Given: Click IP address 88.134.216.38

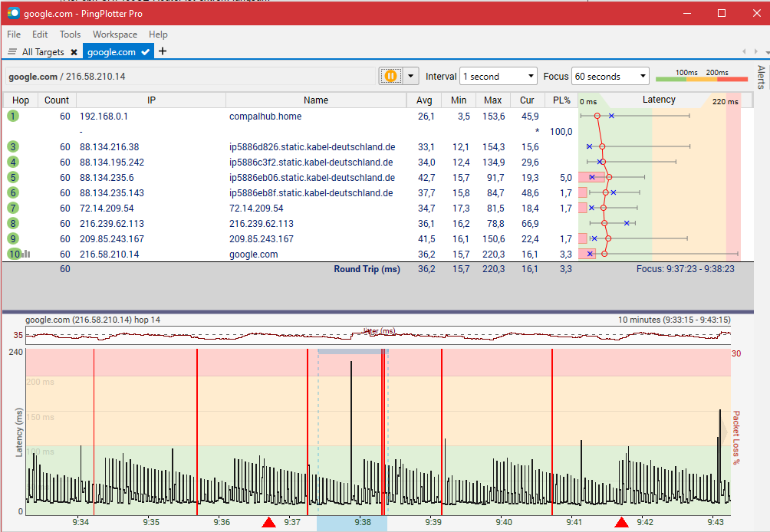Looking at the screenshot, I should 109,146.
